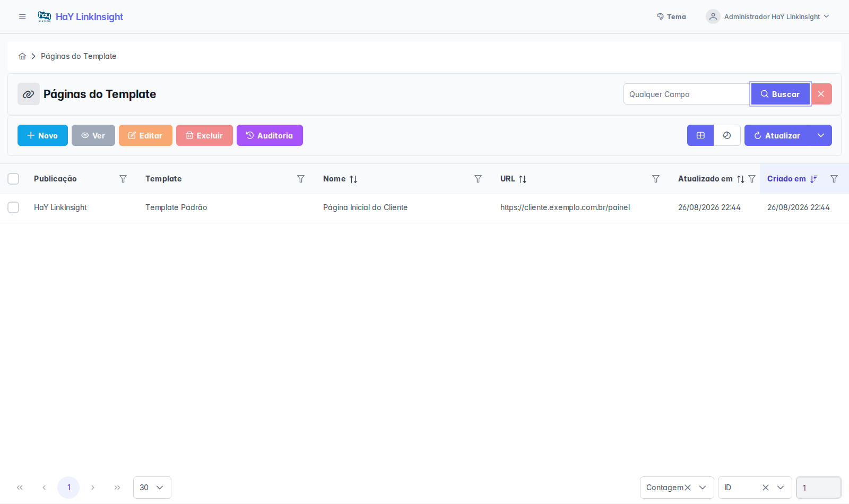Select all rows header checkbox
The image size is (849, 504).
pyautogui.click(x=13, y=179)
